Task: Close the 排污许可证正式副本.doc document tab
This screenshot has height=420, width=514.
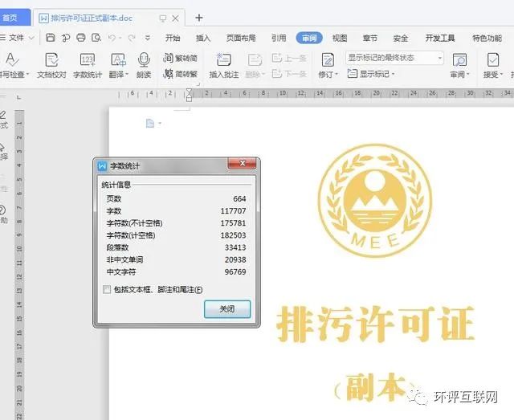Action: pyautogui.click(x=175, y=18)
